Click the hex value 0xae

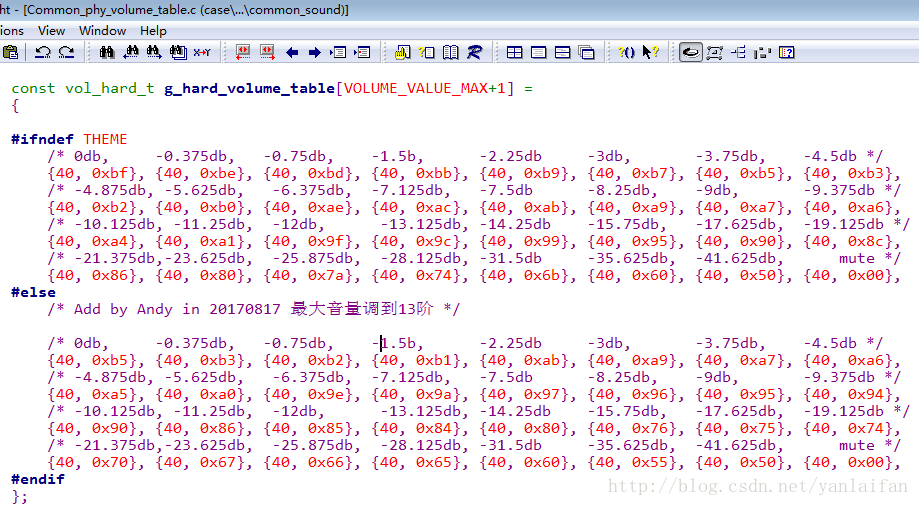click(326, 208)
